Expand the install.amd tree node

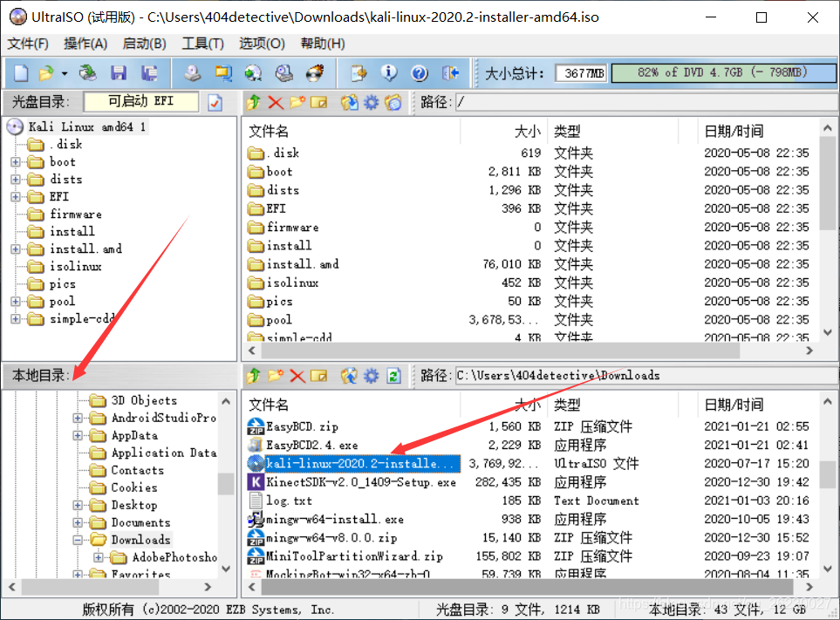tap(16, 249)
